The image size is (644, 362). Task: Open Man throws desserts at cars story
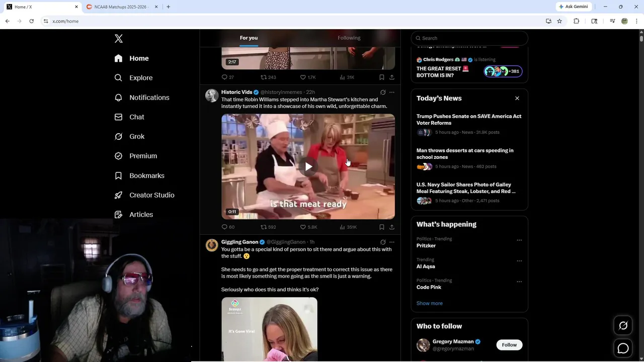click(465, 154)
